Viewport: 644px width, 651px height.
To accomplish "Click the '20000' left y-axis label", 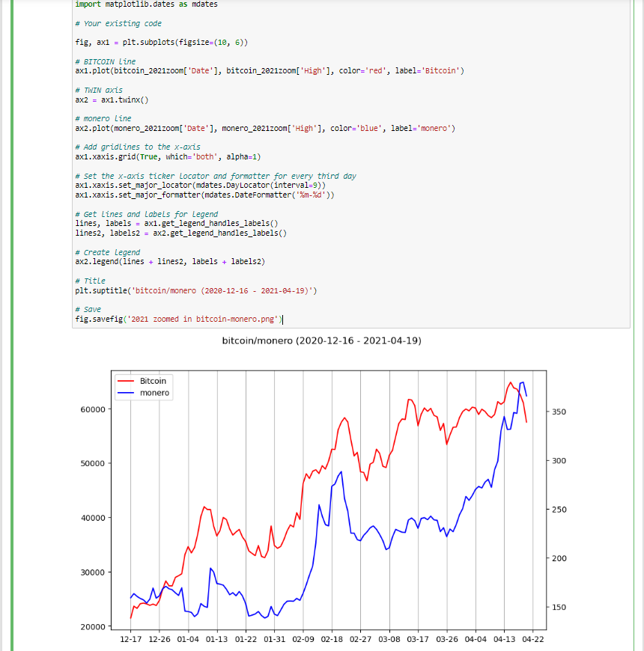I will tap(93, 627).
